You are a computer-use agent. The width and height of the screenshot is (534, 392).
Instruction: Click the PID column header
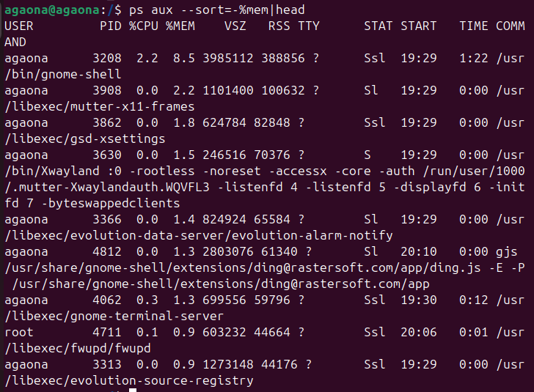click(x=111, y=26)
